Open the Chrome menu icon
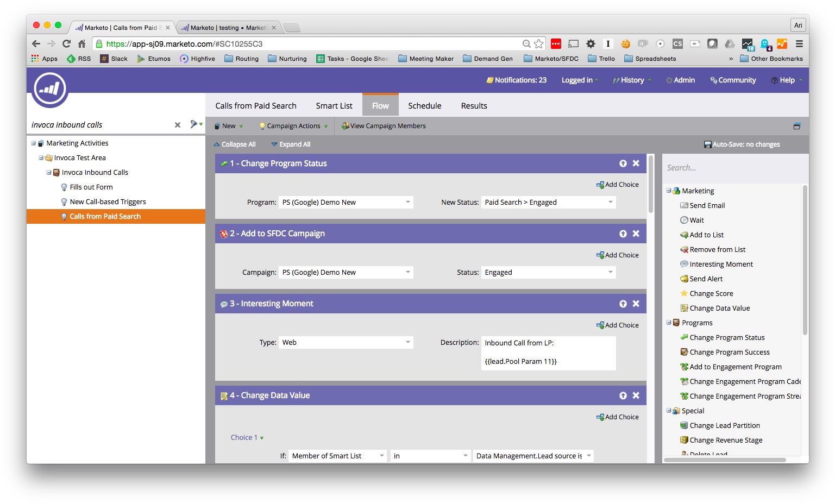Image resolution: width=835 pixels, height=504 pixels. point(799,44)
